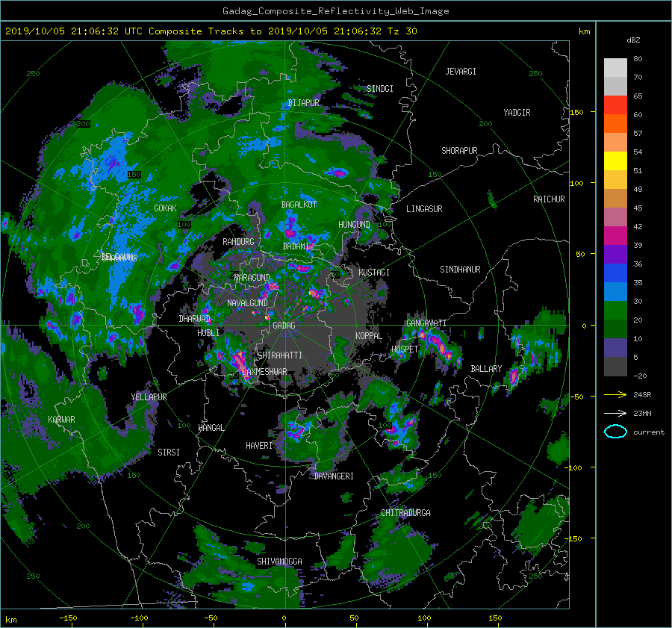Click the HUNGUND city label
Viewport: 672px width, 628px height.
coord(354,225)
